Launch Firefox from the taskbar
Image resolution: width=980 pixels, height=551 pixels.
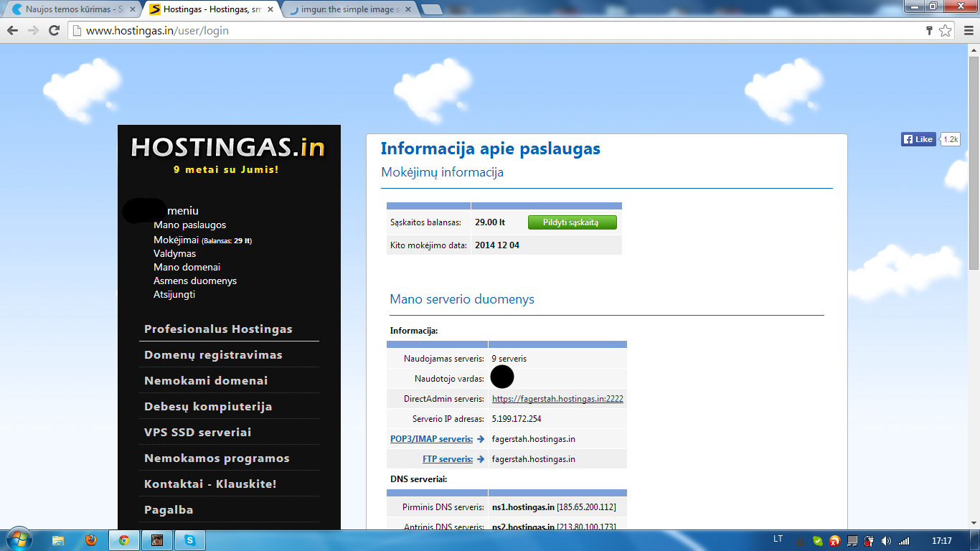[90, 540]
